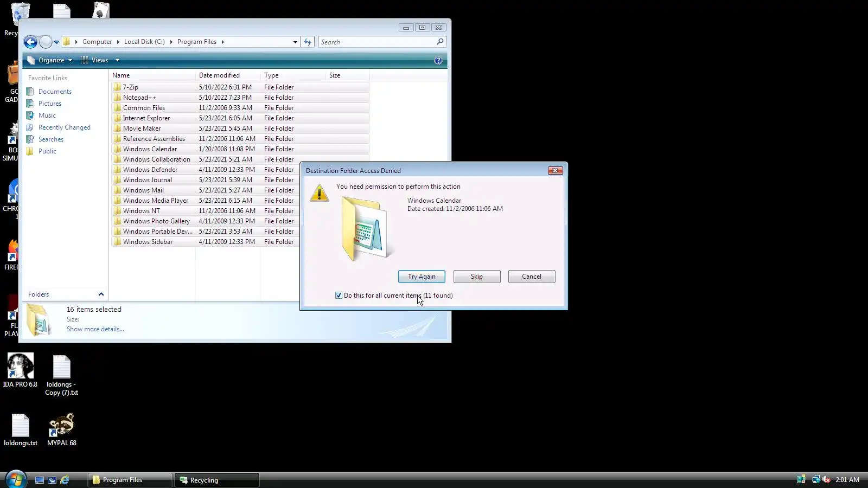The image size is (868, 488).
Task: Sort by the Type column header
Action: [x=293, y=75]
